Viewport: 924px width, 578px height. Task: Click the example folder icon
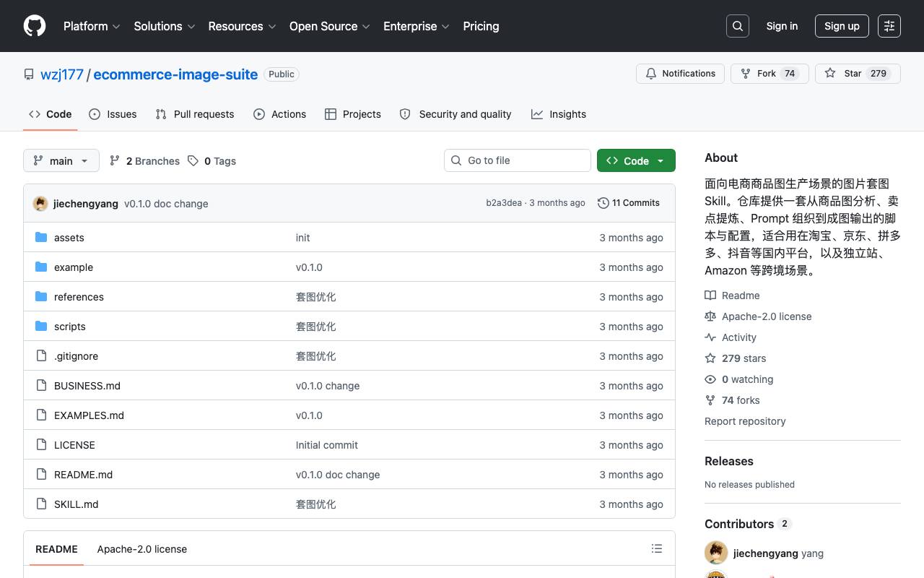[x=41, y=267]
